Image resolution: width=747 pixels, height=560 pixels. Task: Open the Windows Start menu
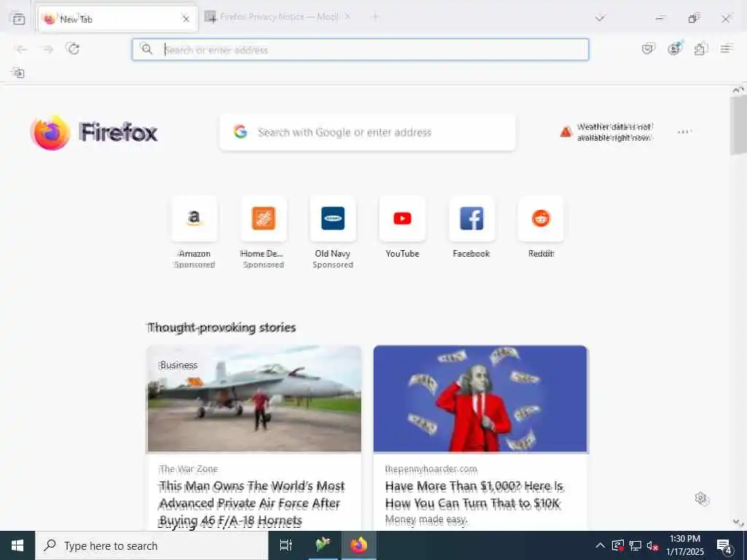click(18, 545)
